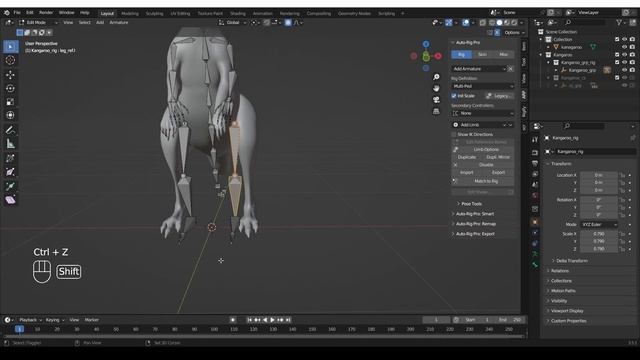Click the Location X value field
Viewport: 640px width, 360px height.
point(599,175)
